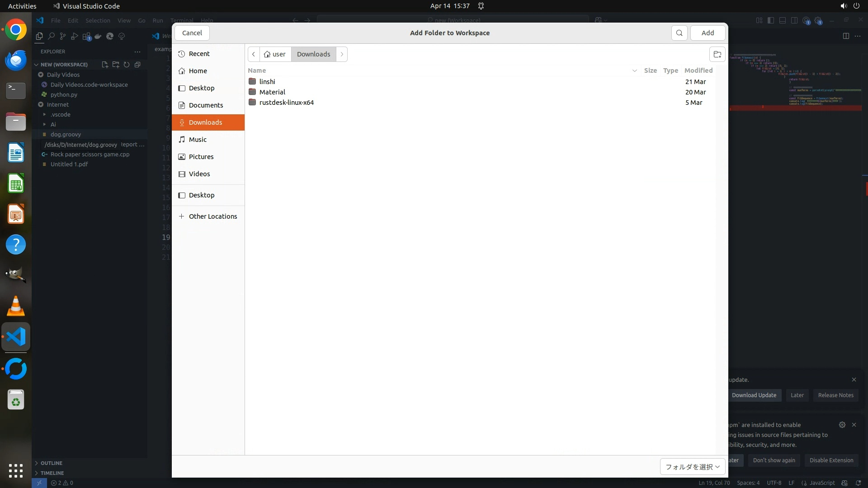Expand the OUTLINE section

click(51, 463)
